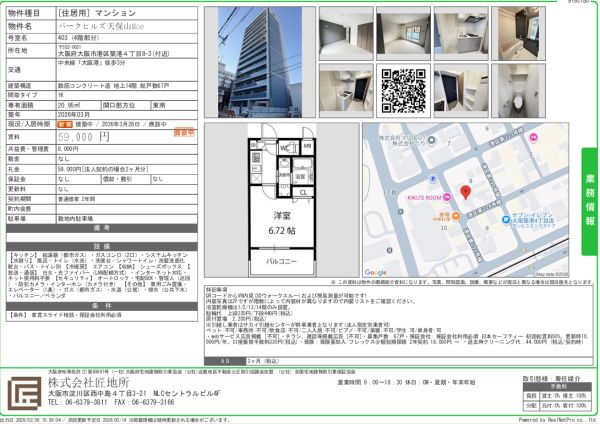Click the 取引態様: 専任媒介 text
The width and height of the screenshot is (600, 424).
click(551, 378)
